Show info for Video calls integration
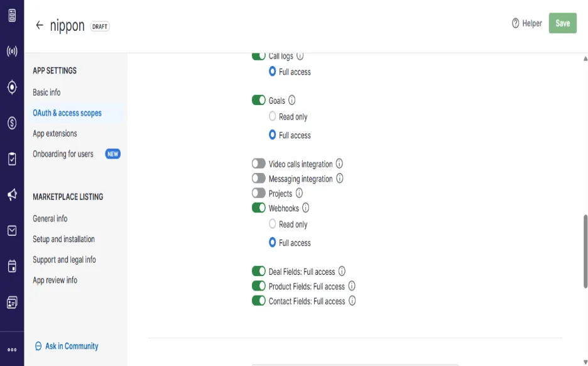 point(339,164)
